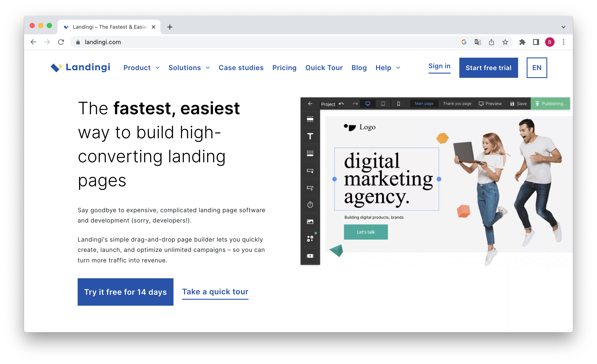597x364 pixels.
Task: Open the translate page icon
Action: pos(478,42)
